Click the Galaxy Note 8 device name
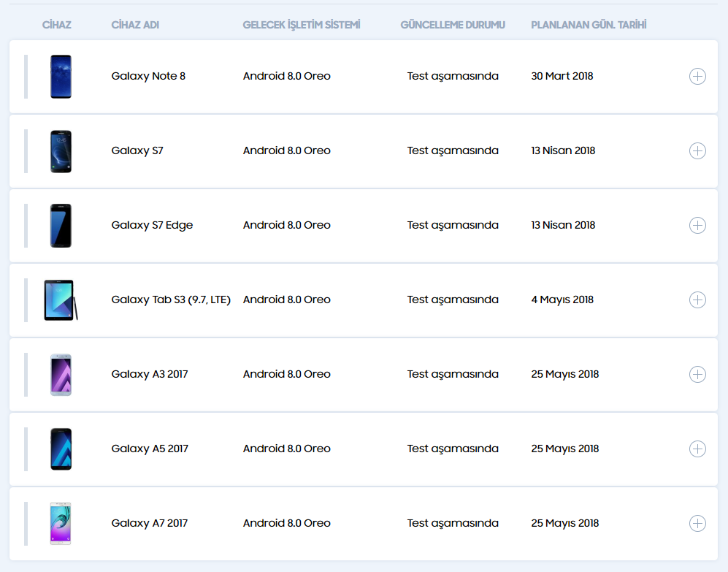The height and width of the screenshot is (572, 728). 148,76
